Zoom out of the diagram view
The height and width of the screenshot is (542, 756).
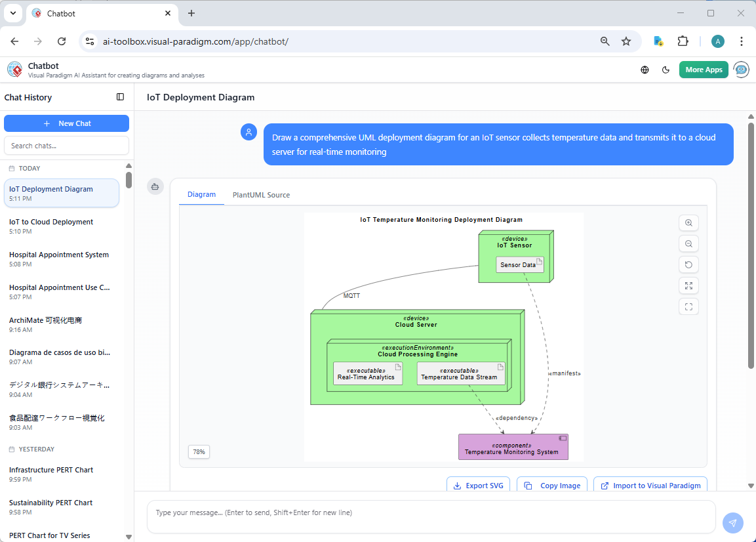(x=688, y=243)
